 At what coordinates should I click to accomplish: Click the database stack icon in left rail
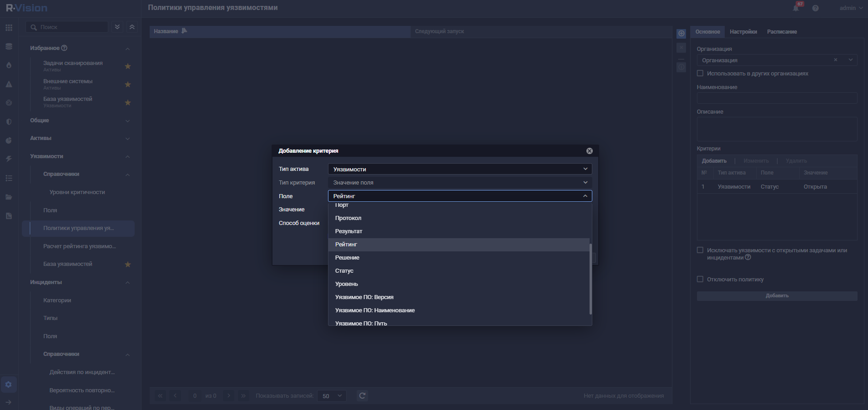pyautogui.click(x=9, y=46)
